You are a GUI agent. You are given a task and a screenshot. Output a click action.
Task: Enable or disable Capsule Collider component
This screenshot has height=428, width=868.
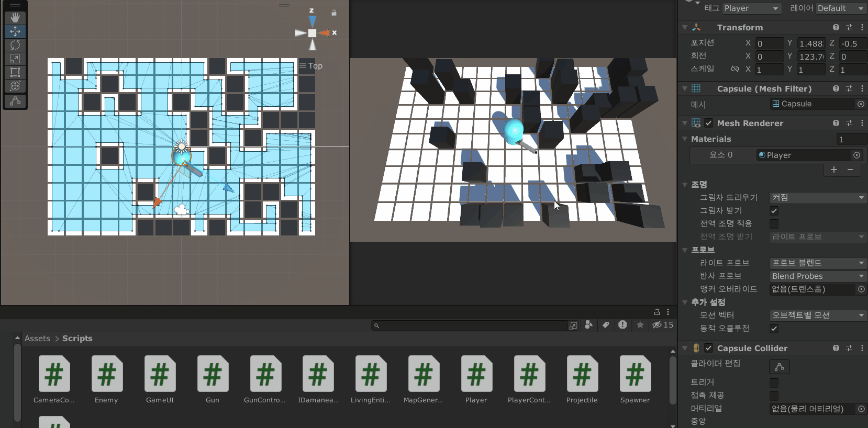(x=708, y=348)
